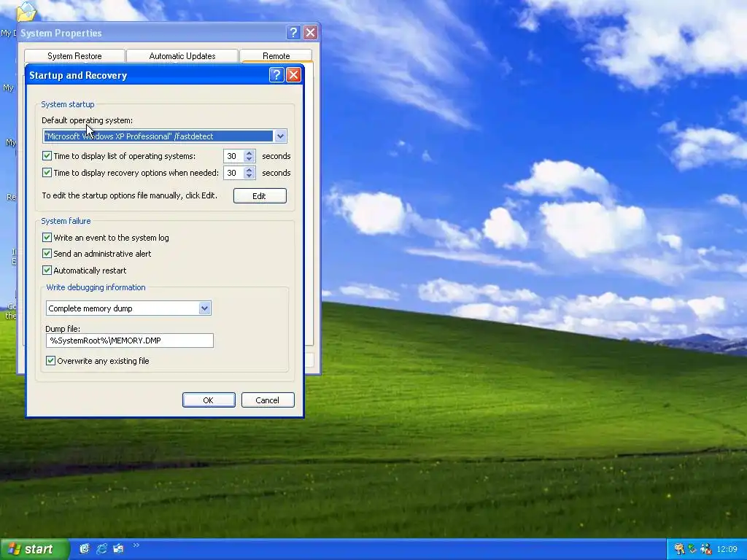Open the Default operating system dropdown
The image size is (747, 560).
click(280, 136)
